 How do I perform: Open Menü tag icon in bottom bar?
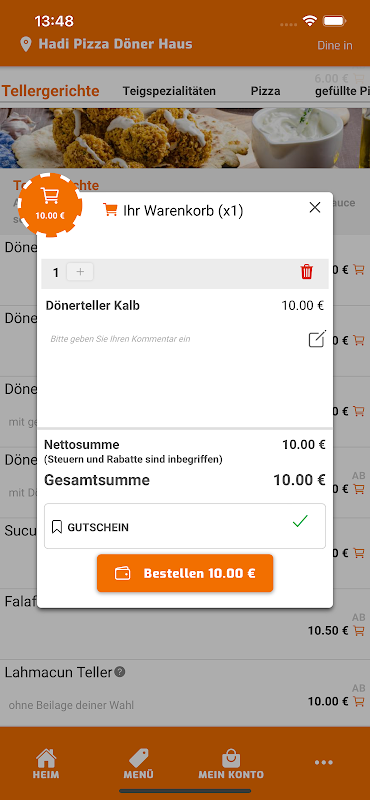pyautogui.click(x=138, y=764)
